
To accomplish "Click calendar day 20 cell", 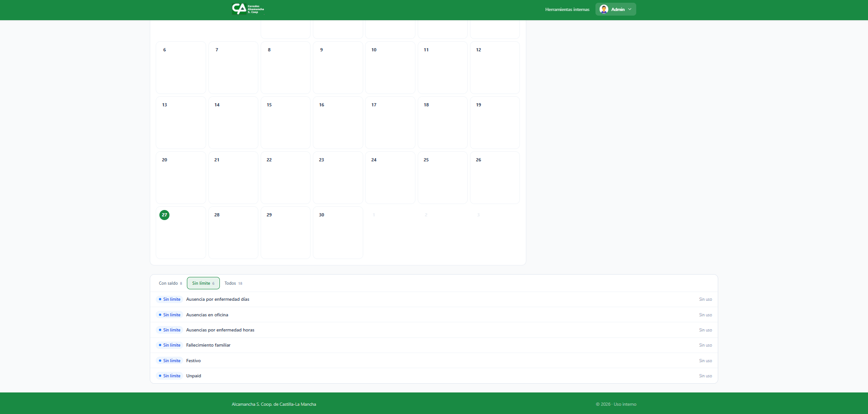I will [x=181, y=177].
